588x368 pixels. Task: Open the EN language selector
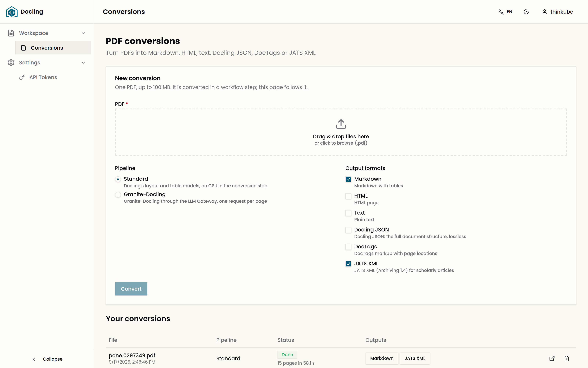pos(505,12)
